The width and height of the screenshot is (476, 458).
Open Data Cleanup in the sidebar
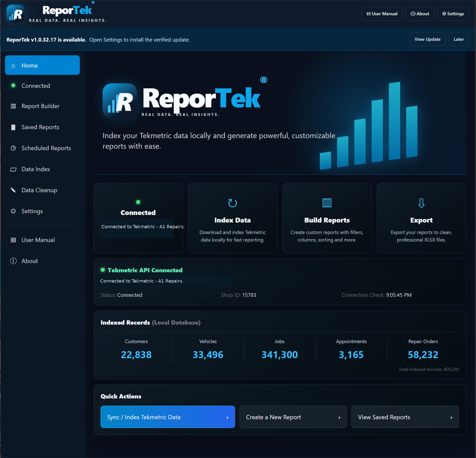tap(42, 190)
